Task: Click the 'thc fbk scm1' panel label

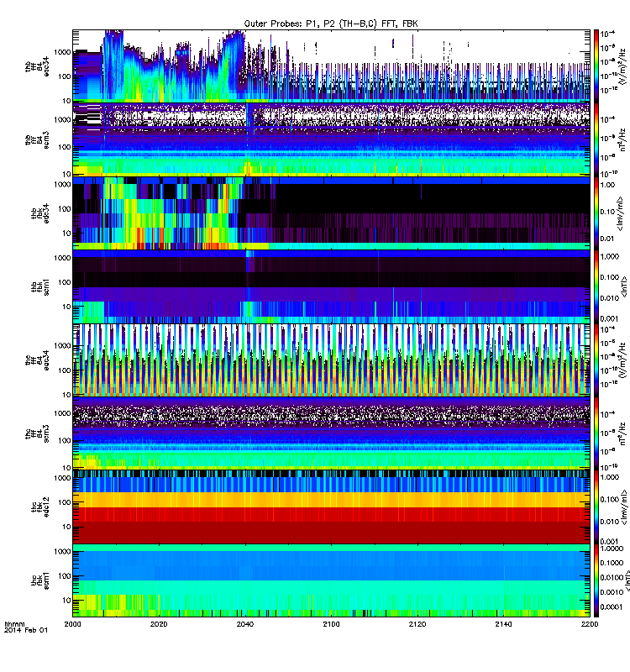Action: click(x=40, y=580)
